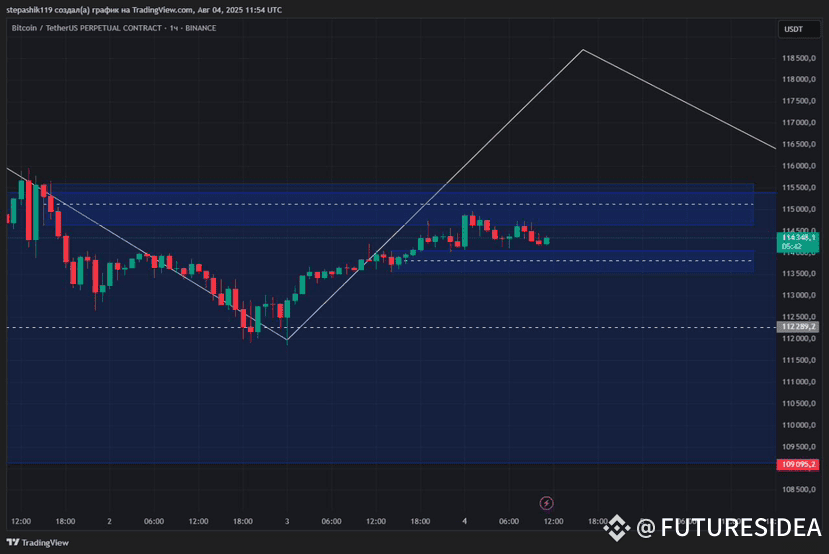This screenshot has height=554, width=829.
Task: Click price axis label 116500,0
Action: [x=799, y=144]
